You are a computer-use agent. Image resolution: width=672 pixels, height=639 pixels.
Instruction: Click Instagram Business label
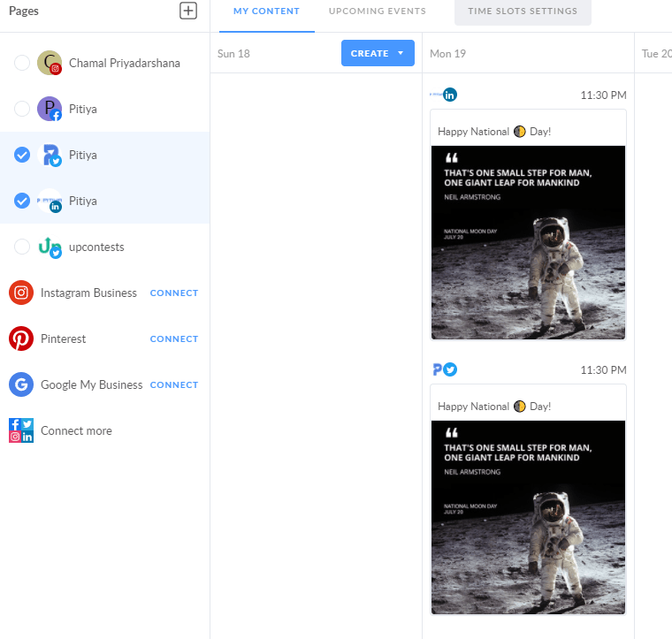pos(88,293)
